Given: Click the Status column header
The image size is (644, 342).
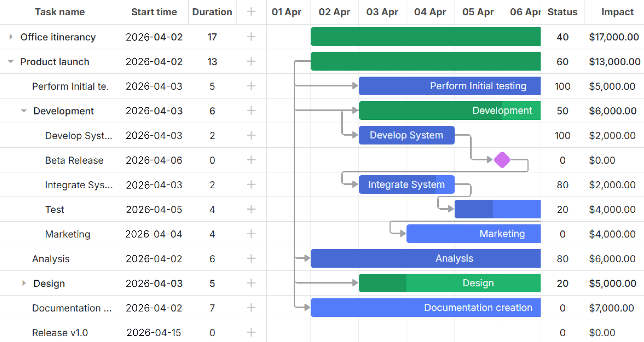Looking at the screenshot, I should [562, 12].
